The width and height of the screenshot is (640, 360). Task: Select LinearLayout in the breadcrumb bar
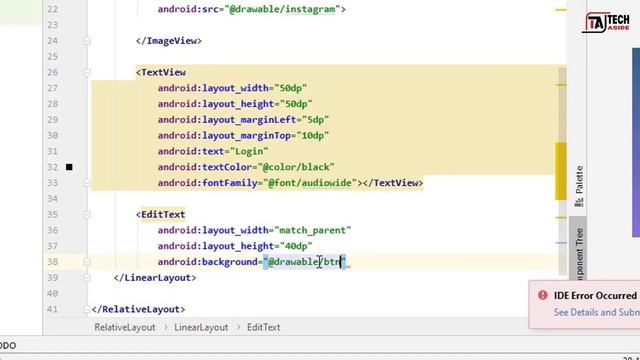[x=201, y=327]
